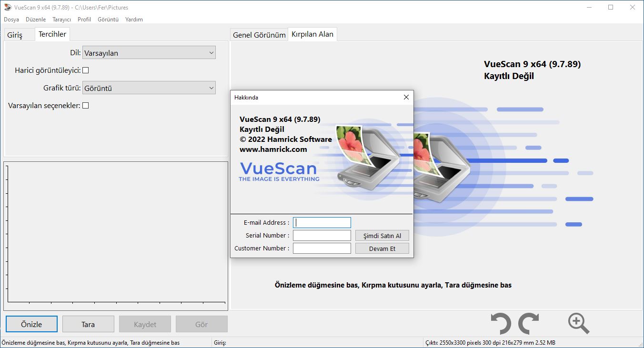Screen dimensions: 644x348
Task: Open the Dosya menu
Action: 11,20
